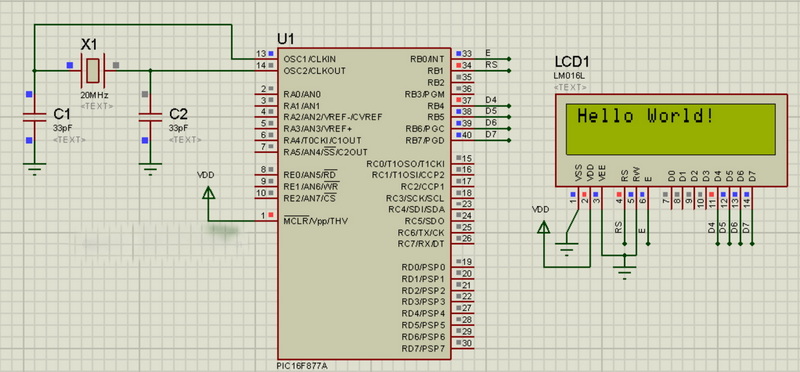Select the LCD1 component reference label

572,62
